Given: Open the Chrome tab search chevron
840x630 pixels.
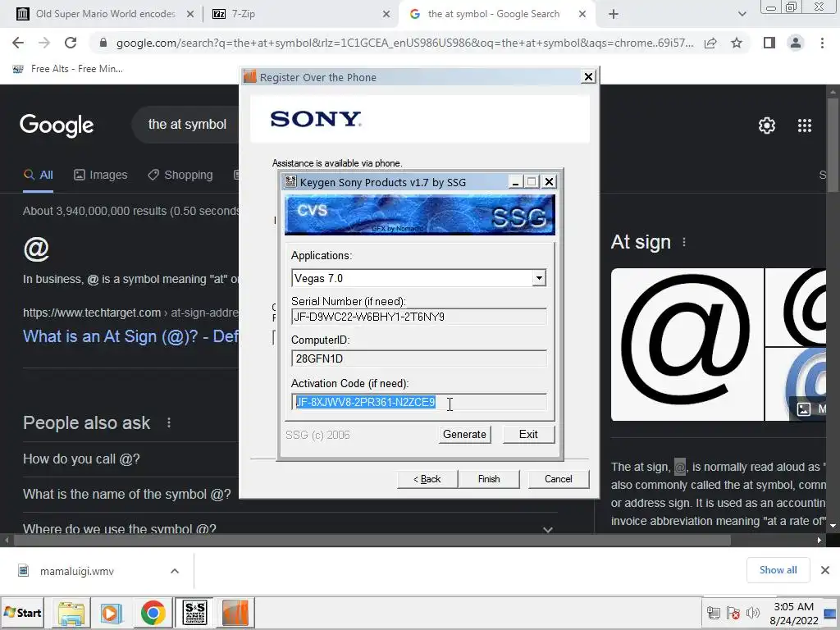Looking at the screenshot, I should coord(742,14).
